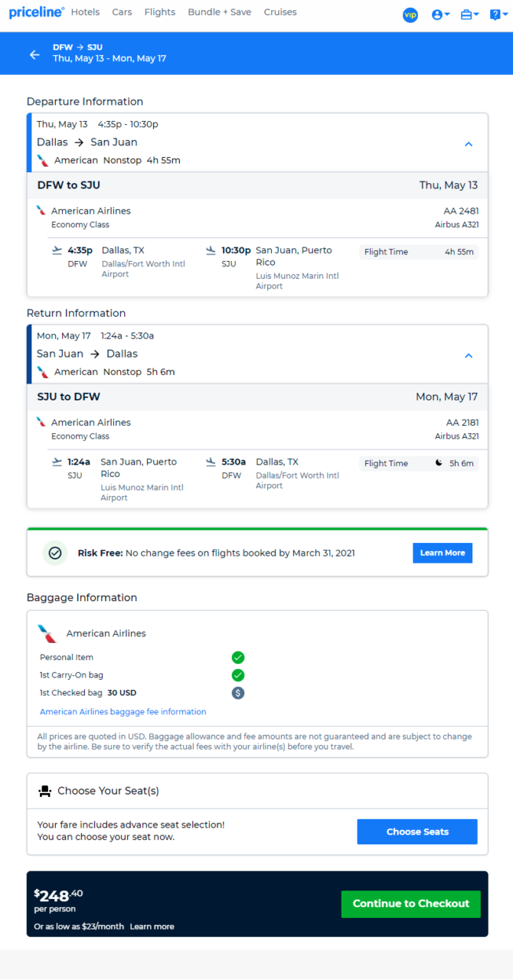
Task: Open Bundle + Save section
Action: coord(220,12)
